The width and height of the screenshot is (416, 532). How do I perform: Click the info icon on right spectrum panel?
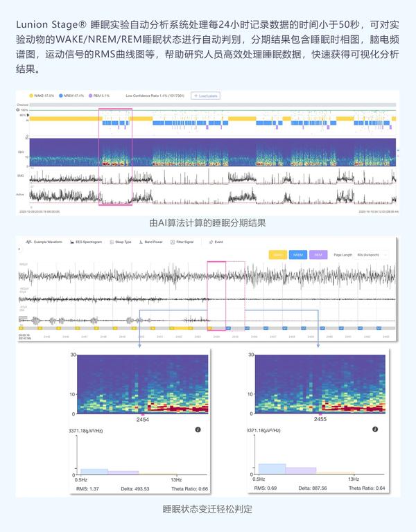[375, 429]
